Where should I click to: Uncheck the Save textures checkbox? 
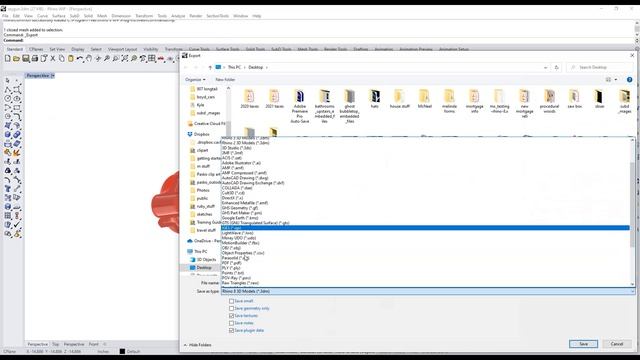(x=231, y=316)
